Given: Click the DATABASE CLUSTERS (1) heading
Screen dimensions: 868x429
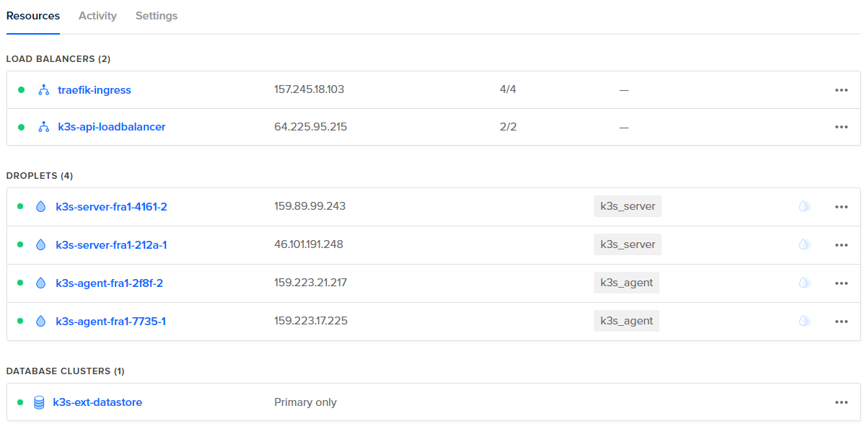Looking at the screenshot, I should 66,371.
